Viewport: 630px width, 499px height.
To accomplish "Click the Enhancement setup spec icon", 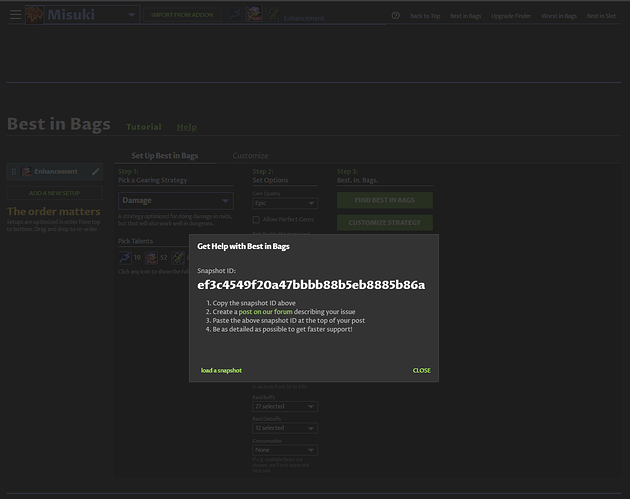I will tap(27, 172).
